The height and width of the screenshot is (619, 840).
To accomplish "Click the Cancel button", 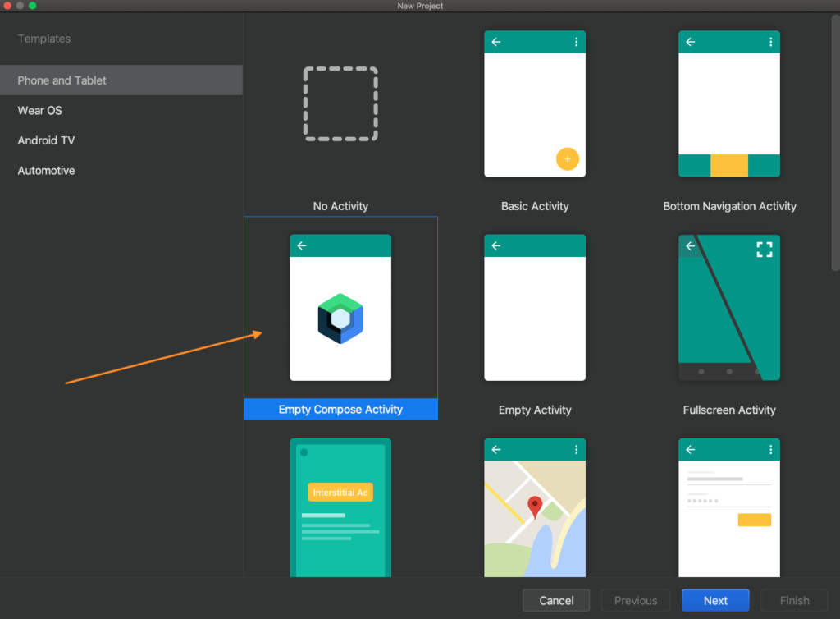I will coord(556,600).
